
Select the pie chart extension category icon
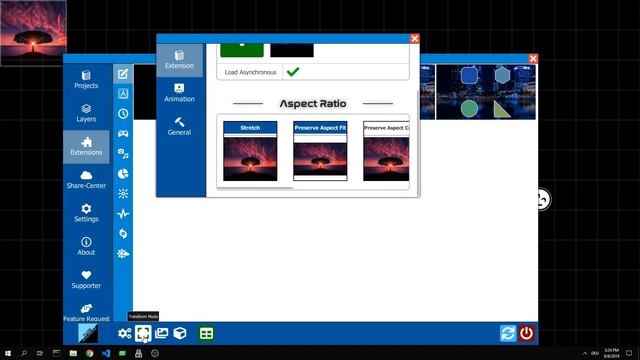123,173
